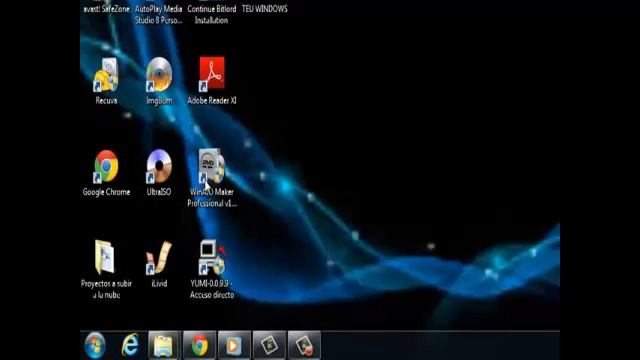The image size is (640, 360).
Task: Open Windows Explorer from the taskbar
Action: [164, 345]
